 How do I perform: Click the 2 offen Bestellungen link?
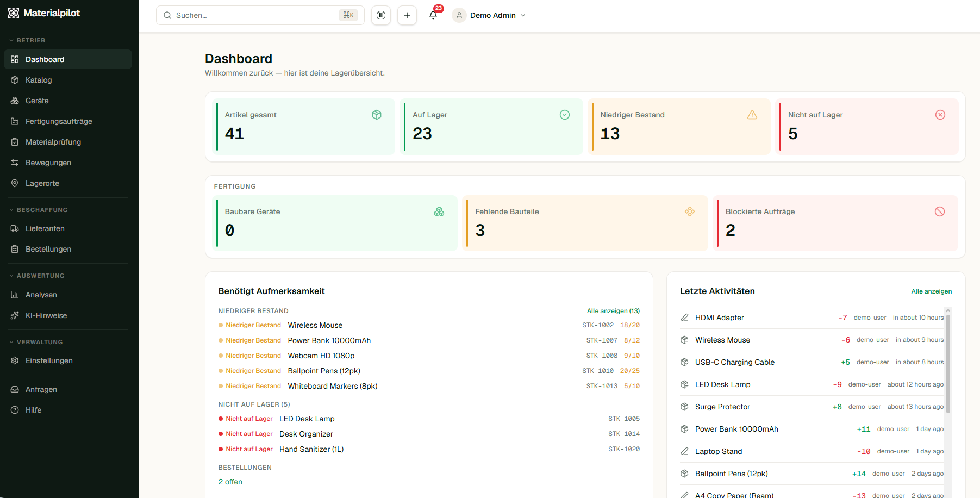pyautogui.click(x=230, y=482)
